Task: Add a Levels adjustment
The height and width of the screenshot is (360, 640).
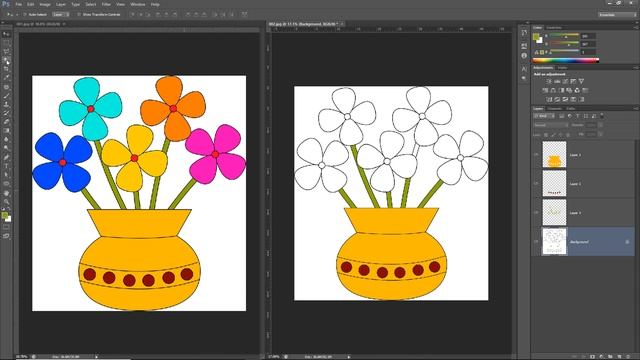Action: coord(557,82)
